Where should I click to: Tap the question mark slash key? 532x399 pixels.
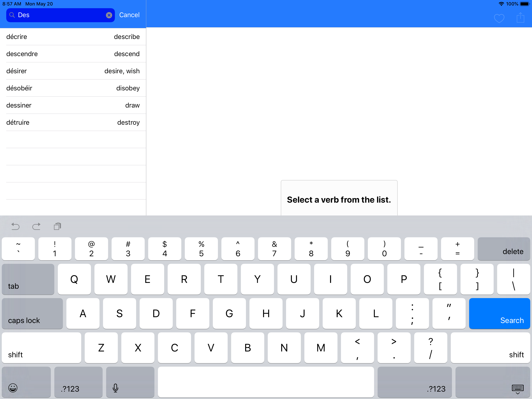click(431, 348)
